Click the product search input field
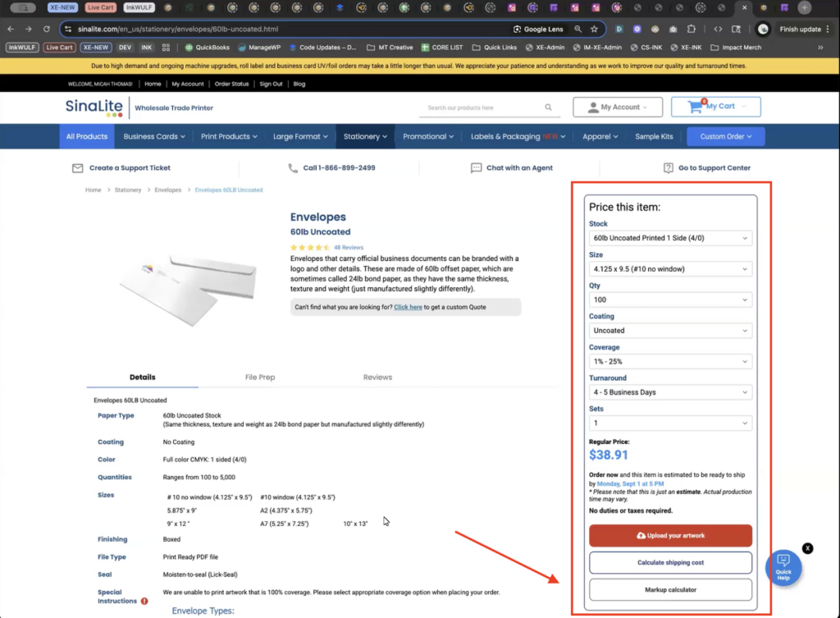The width and height of the screenshot is (840, 618). pyautogui.click(x=482, y=108)
